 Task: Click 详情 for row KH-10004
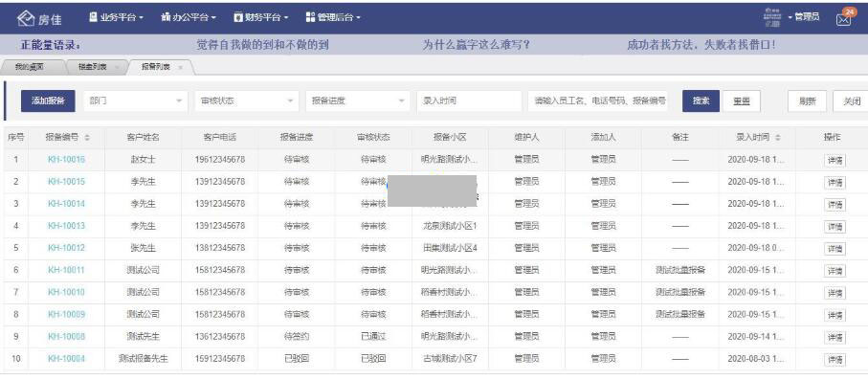(x=835, y=360)
